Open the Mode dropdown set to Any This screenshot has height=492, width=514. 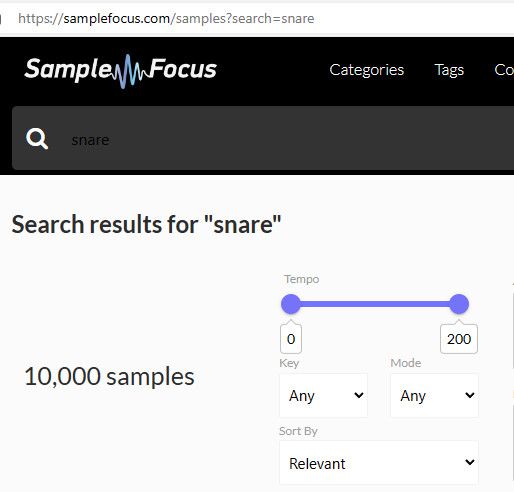tap(434, 396)
